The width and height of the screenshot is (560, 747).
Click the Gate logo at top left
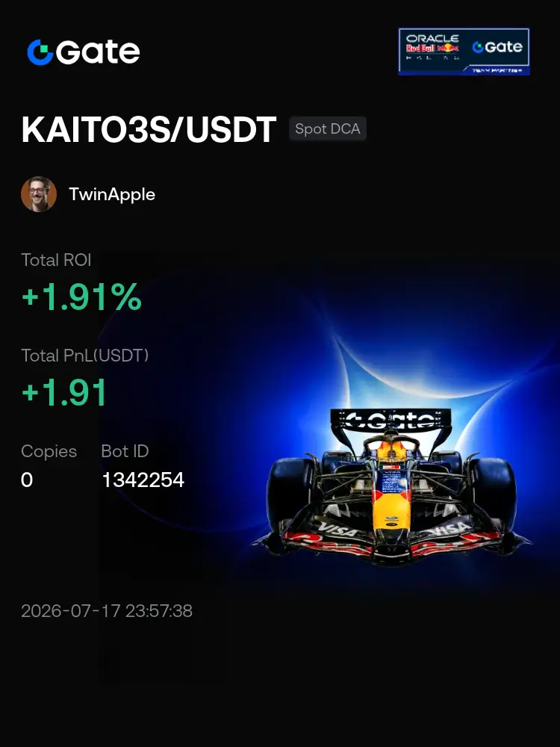click(84, 52)
